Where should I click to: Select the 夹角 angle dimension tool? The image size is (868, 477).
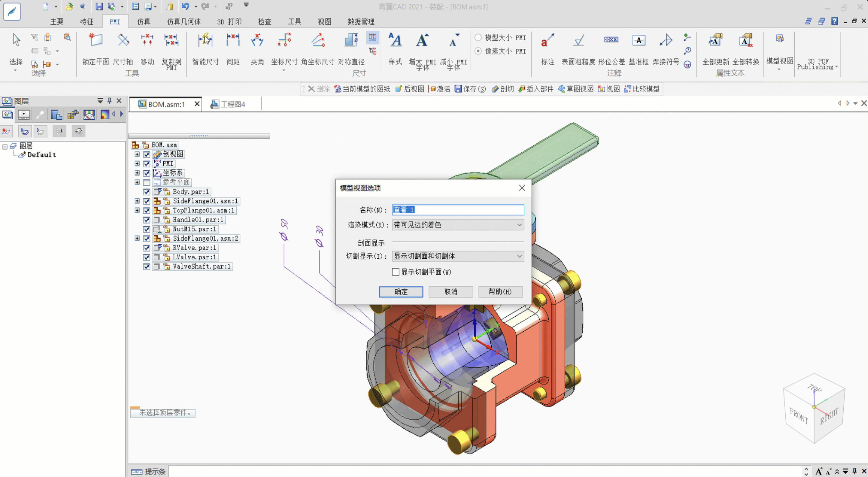click(x=257, y=49)
